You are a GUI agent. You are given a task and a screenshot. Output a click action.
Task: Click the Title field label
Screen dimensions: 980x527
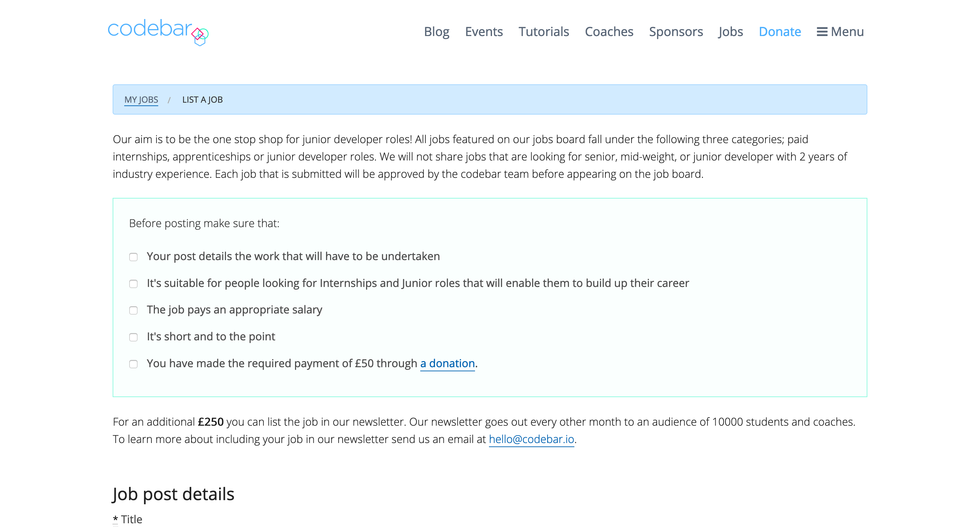pos(131,520)
